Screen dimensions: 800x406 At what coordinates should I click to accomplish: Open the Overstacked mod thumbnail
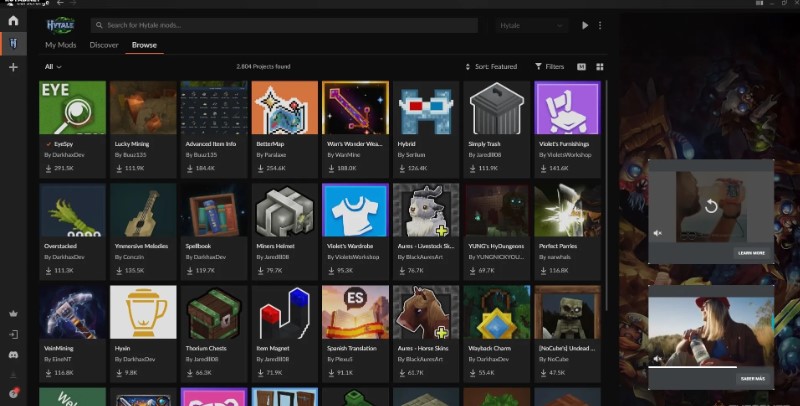click(x=72, y=210)
